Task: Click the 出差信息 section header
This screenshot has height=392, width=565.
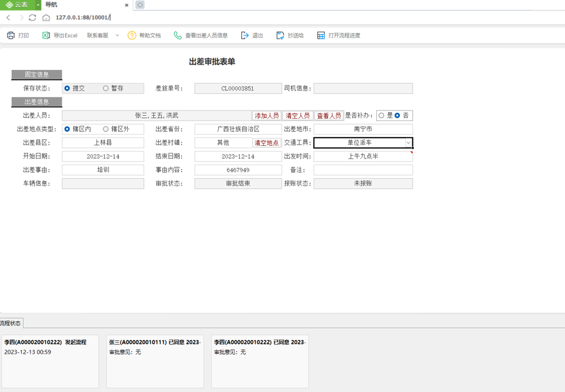Action: click(x=37, y=102)
